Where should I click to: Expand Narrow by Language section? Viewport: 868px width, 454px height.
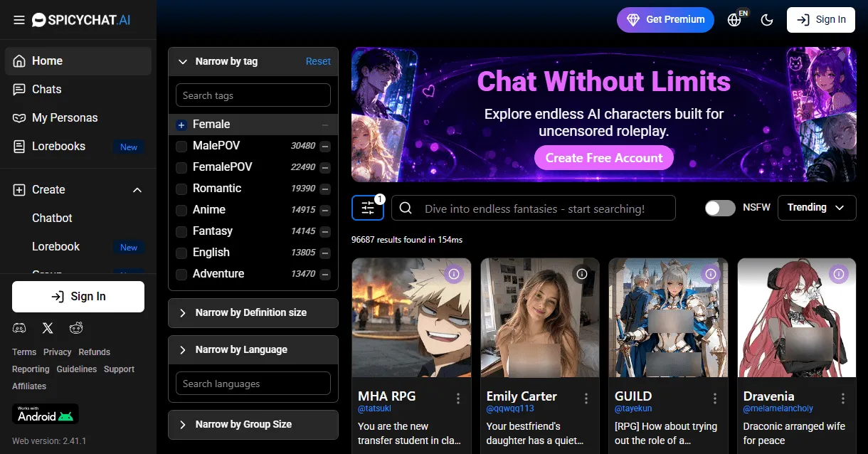pyautogui.click(x=253, y=349)
